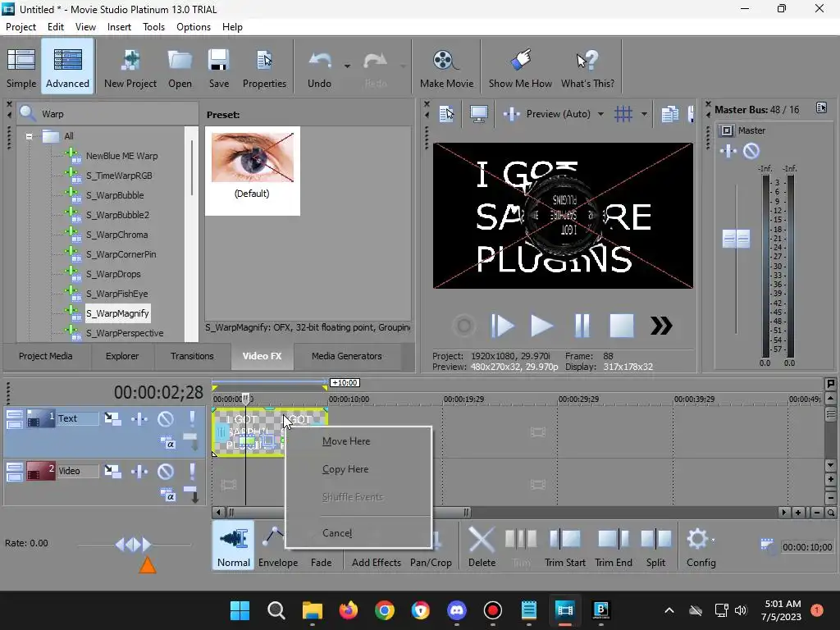Open the Options menu
This screenshot has width=840, height=630.
point(194,27)
